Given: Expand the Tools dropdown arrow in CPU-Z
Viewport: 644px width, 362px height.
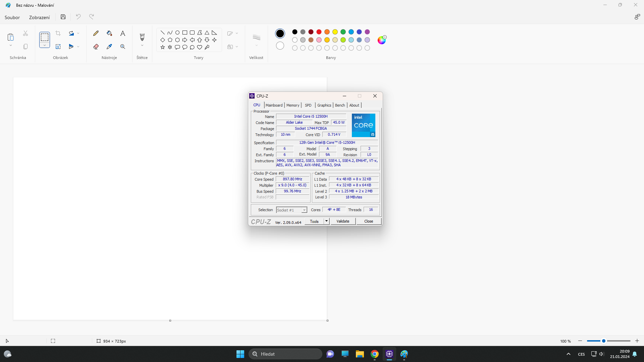Looking at the screenshot, I should click(326, 221).
